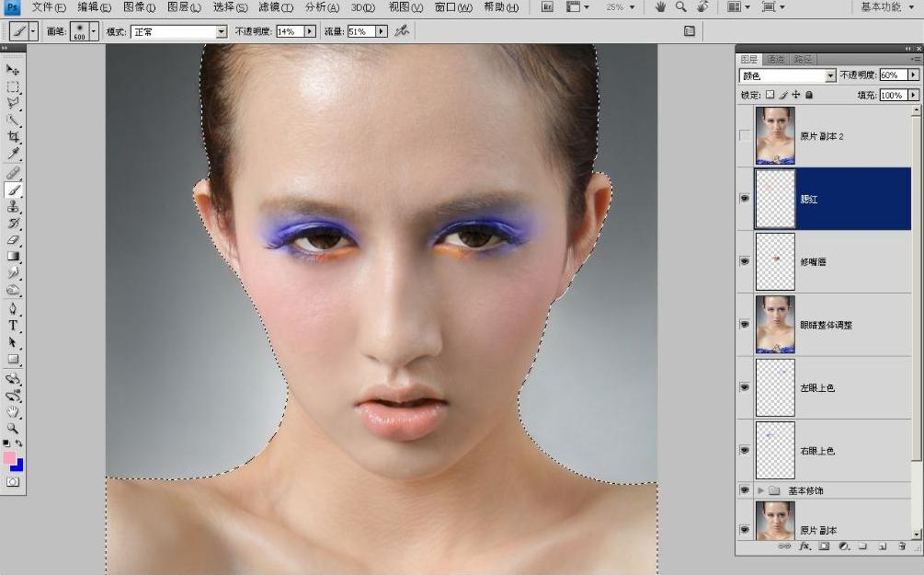The height and width of the screenshot is (575, 924).
Task: Click the blue background color swatch
Action: tap(18, 466)
